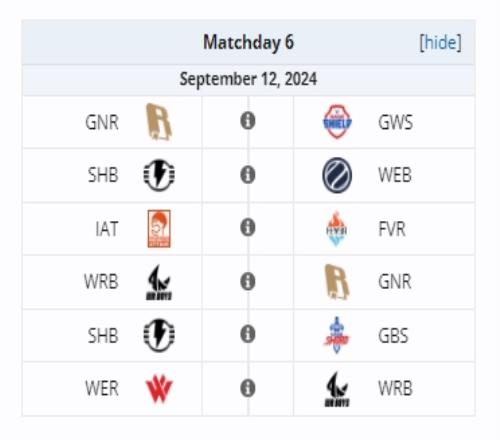Open info icon for WER vs WRB match

(x=248, y=388)
